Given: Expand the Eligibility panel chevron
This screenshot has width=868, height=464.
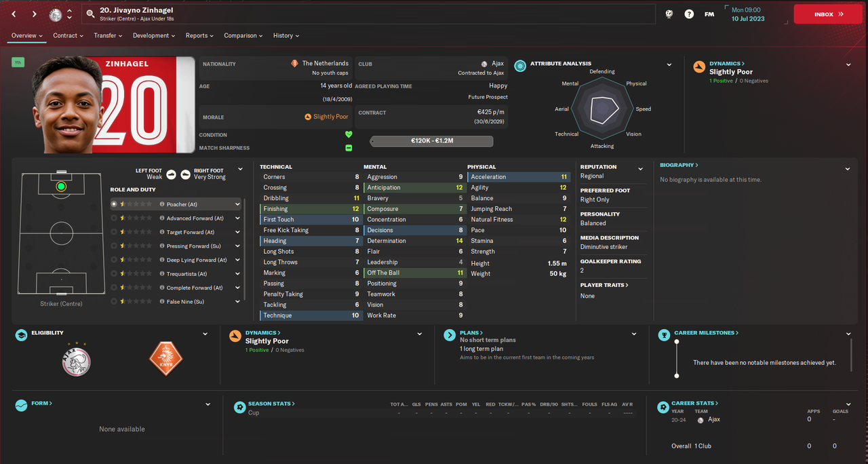Looking at the screenshot, I should click(x=205, y=334).
